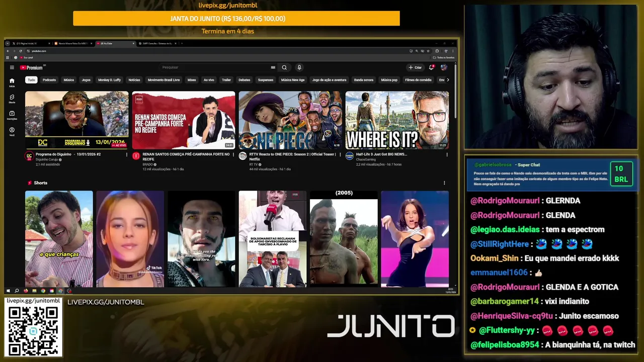Open the YouTube hamburger guide menu
Viewport: 644px width, 362px height.
tap(12, 67)
